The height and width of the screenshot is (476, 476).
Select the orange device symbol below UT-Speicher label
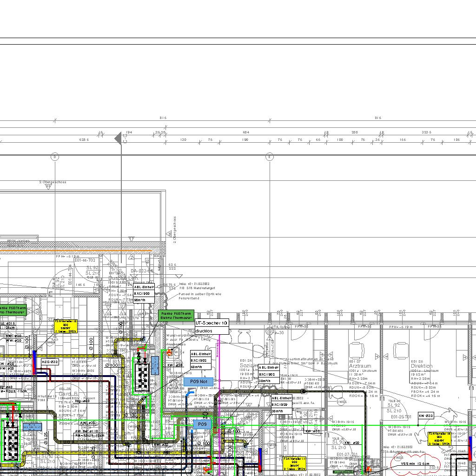(170, 352)
